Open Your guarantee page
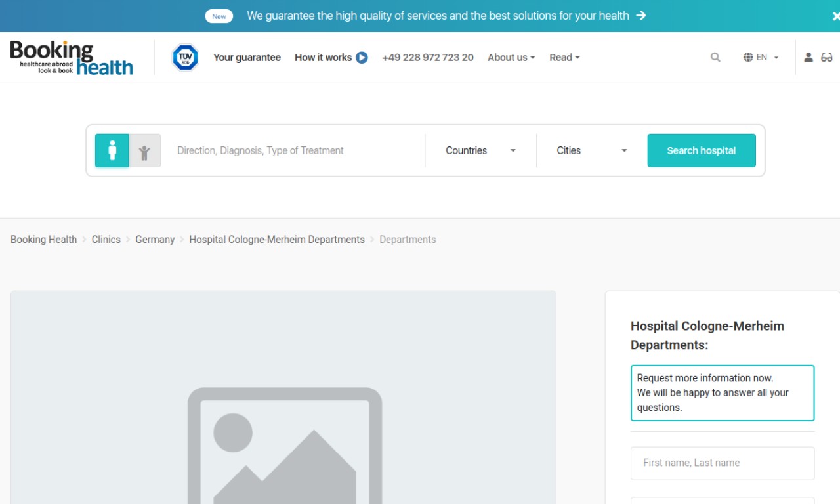This screenshot has height=504, width=840. coord(247,58)
